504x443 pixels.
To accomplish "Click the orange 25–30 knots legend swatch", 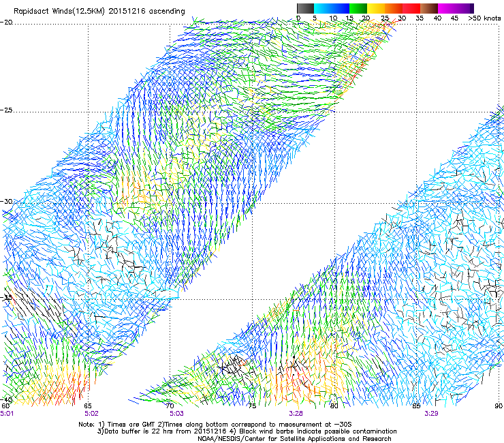I will 394,8.
